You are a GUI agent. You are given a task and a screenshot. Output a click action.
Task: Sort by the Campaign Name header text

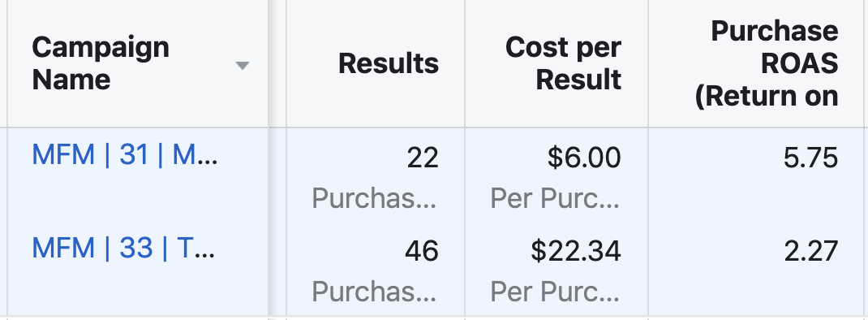pos(101,63)
